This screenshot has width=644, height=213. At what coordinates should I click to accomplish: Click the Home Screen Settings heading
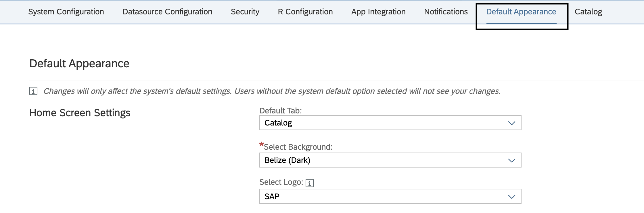tap(80, 113)
